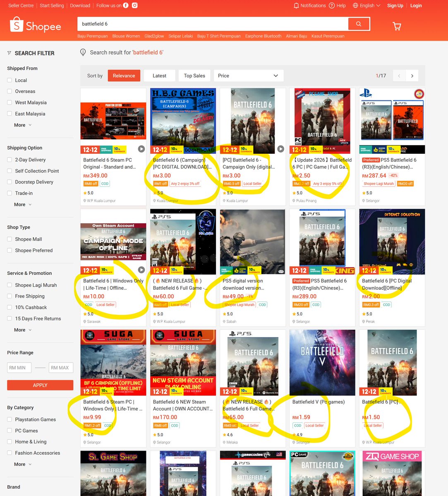Viewport: 448px width, 496px height.
Task: Check the 10% Cashback option
Action: tap(10, 307)
